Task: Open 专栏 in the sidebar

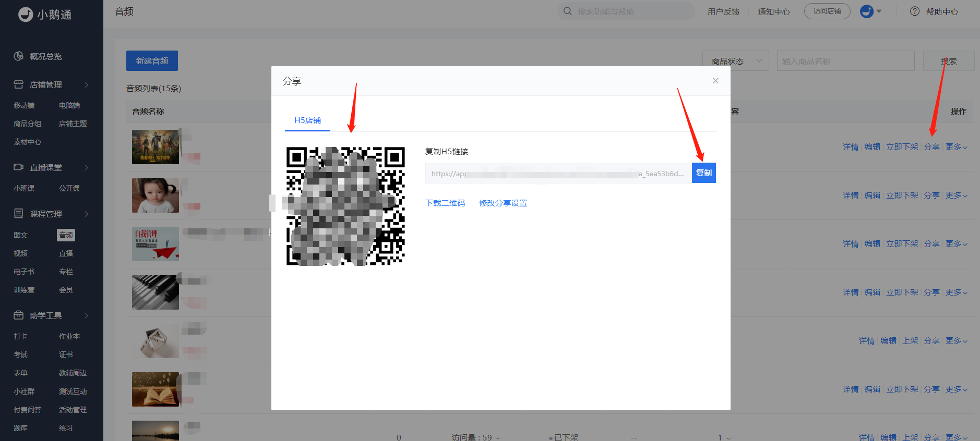Action: (x=66, y=272)
